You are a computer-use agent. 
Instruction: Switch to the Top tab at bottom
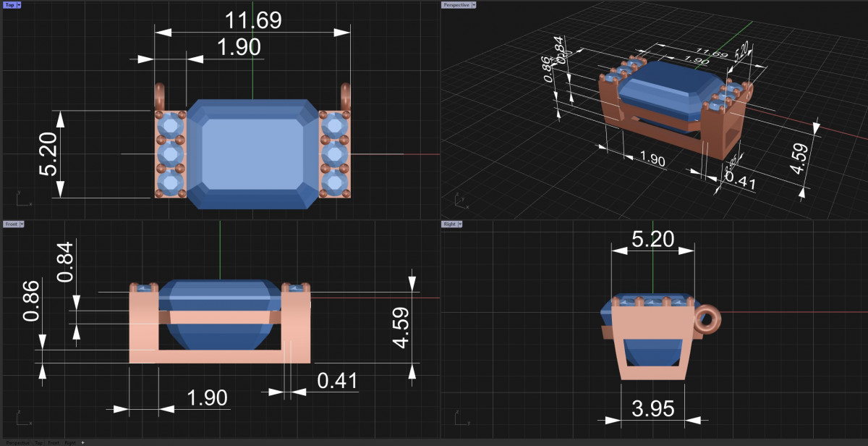click(x=39, y=442)
